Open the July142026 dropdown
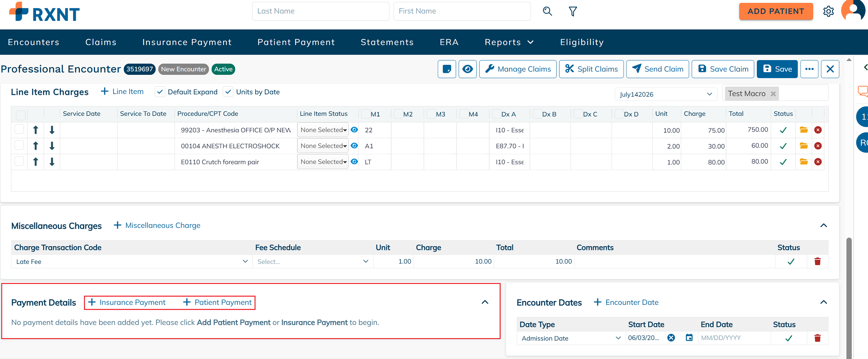The image size is (868, 359). click(x=666, y=94)
